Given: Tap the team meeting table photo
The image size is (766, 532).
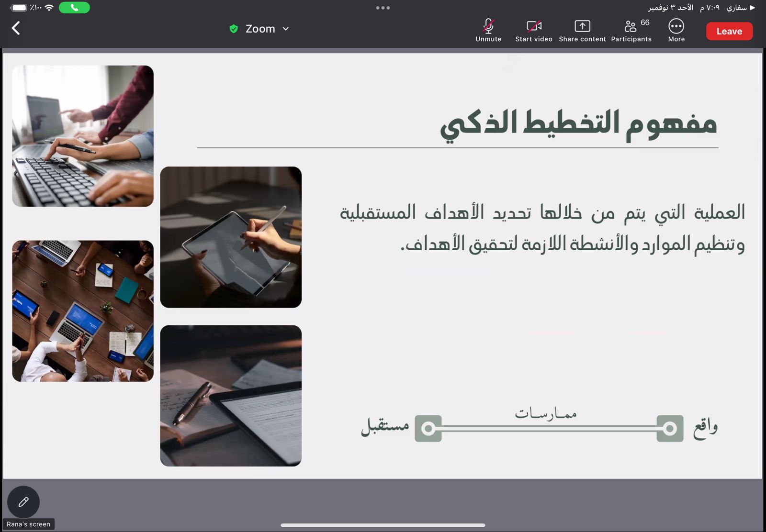Looking at the screenshot, I should tap(83, 311).
